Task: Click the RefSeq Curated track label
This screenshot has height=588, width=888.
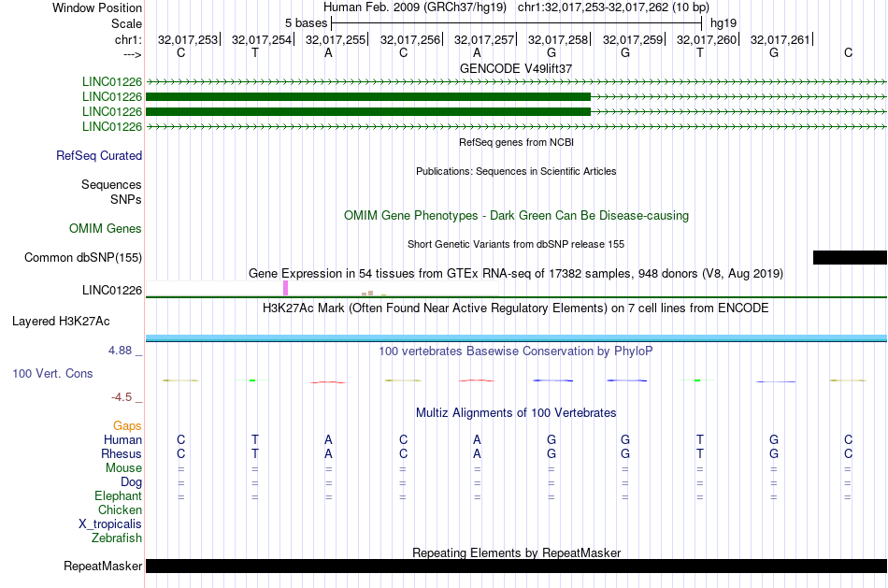Action: point(99,156)
